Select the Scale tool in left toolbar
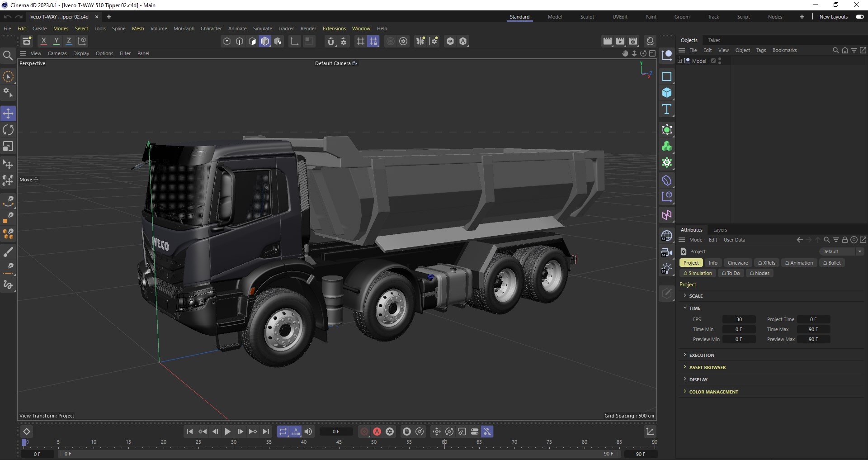Screen dimensions: 868x460 (x=8, y=147)
